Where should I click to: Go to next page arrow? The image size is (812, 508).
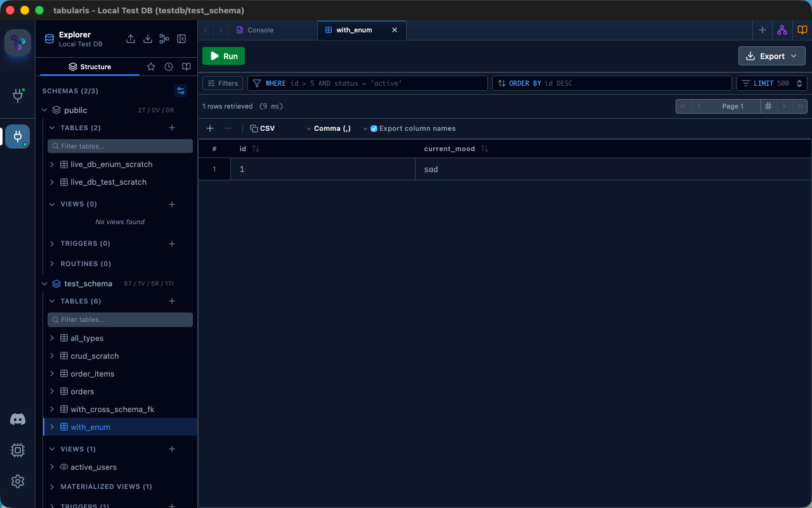785,106
